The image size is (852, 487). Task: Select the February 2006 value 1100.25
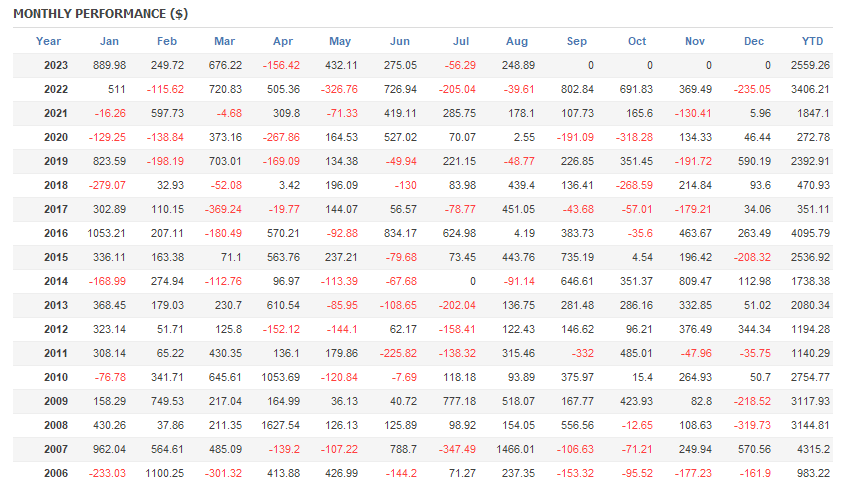pos(165,473)
